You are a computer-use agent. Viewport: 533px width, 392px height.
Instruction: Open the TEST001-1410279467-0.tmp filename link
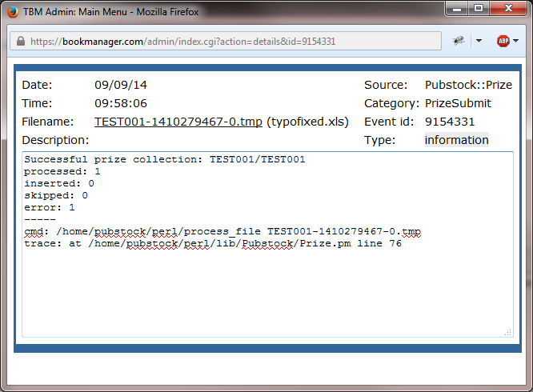[x=178, y=122]
